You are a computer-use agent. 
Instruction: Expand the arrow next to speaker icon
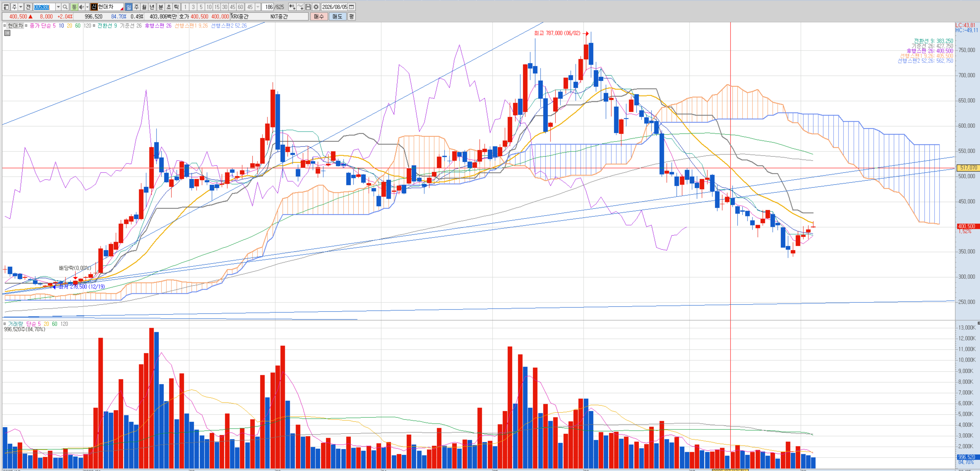pos(87,7)
